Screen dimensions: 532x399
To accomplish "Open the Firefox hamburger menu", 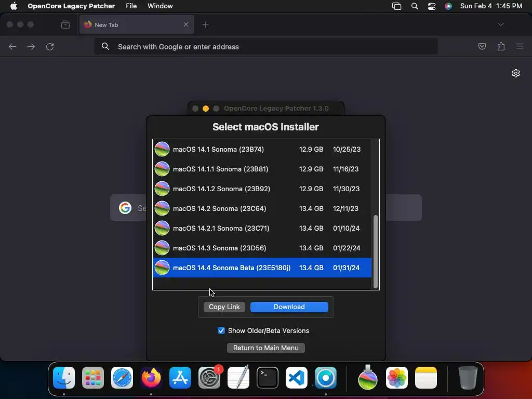I will coord(519,46).
